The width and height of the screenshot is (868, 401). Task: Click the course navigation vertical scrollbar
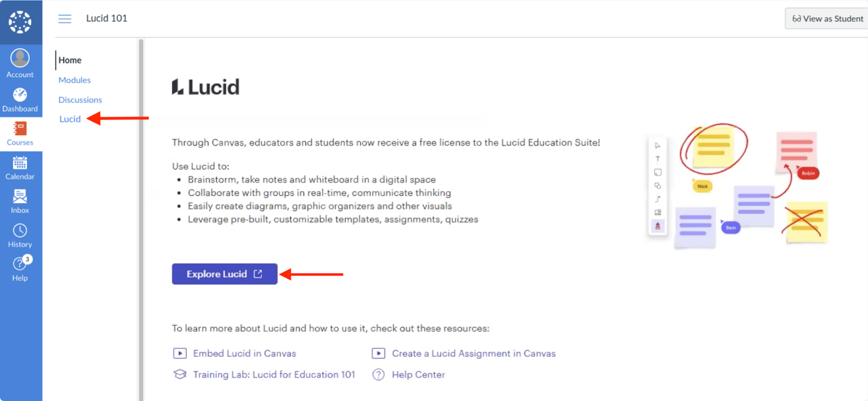[141, 219]
